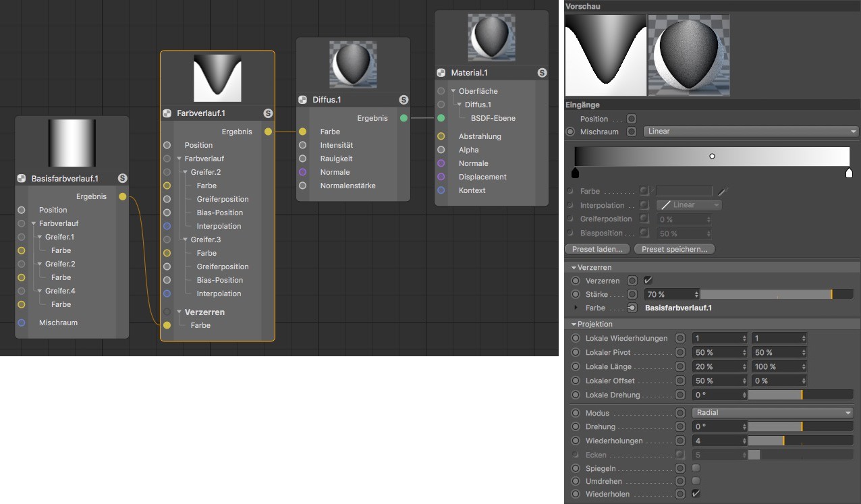Viewport: 861px width, 504px height.
Task: Click the Preset speichern... button
Action: pyautogui.click(x=674, y=249)
